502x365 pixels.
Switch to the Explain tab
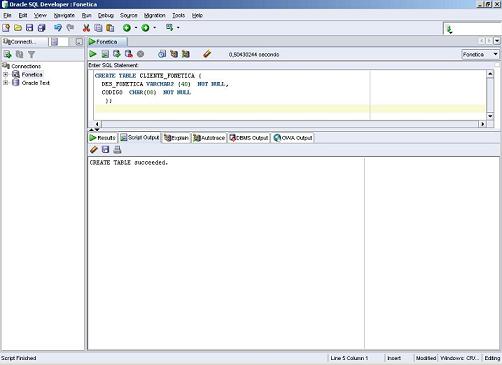(x=176, y=138)
